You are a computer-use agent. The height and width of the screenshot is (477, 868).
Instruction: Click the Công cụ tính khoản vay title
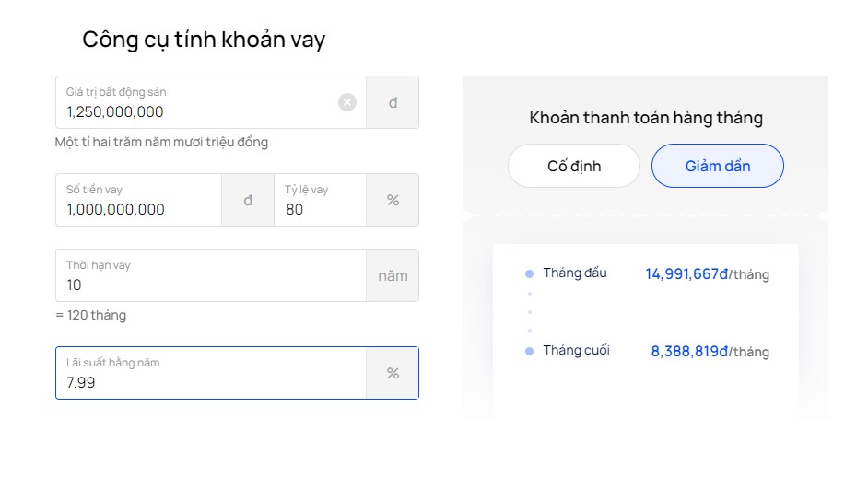204,40
